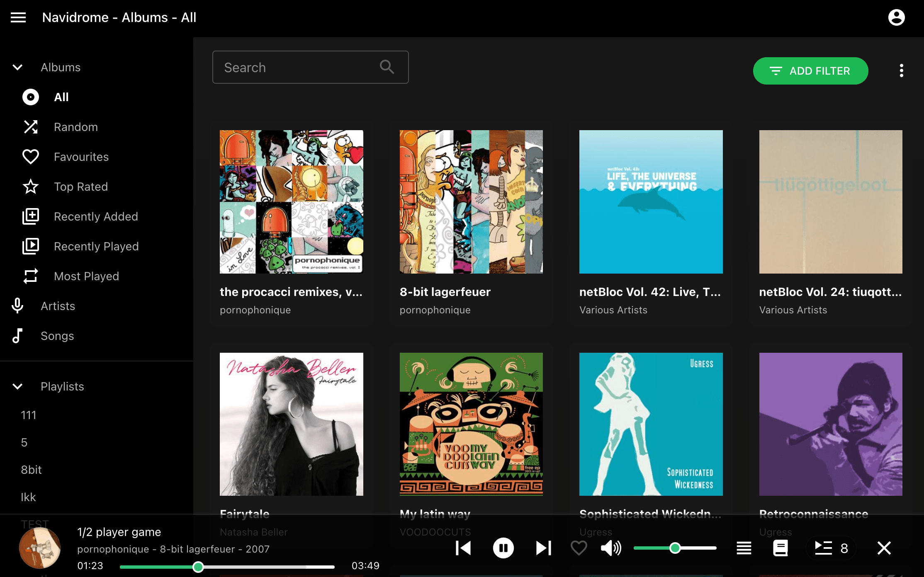Open the user account menu
924x577 pixels.
896,17
